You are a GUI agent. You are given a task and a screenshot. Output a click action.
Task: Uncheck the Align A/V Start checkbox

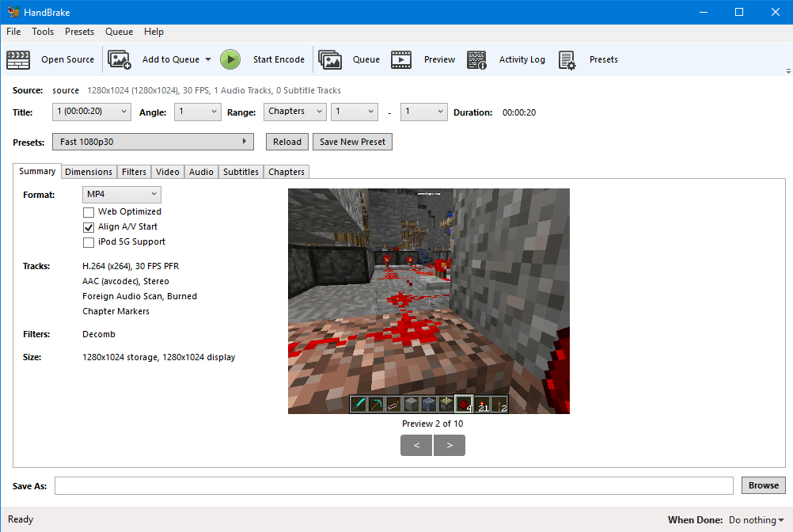[x=89, y=227]
